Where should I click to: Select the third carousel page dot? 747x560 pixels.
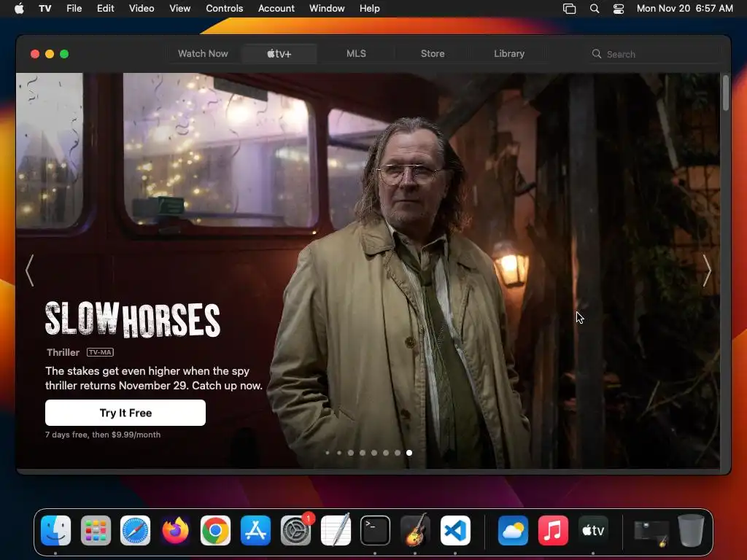351,453
